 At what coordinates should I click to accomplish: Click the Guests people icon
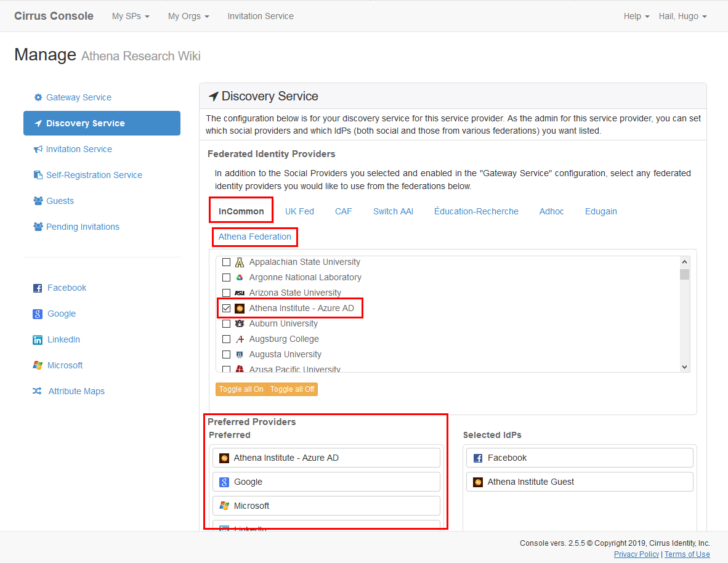[38, 201]
